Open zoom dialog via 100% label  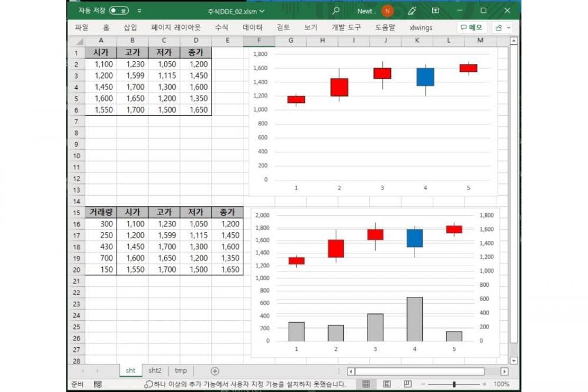pyautogui.click(x=502, y=384)
